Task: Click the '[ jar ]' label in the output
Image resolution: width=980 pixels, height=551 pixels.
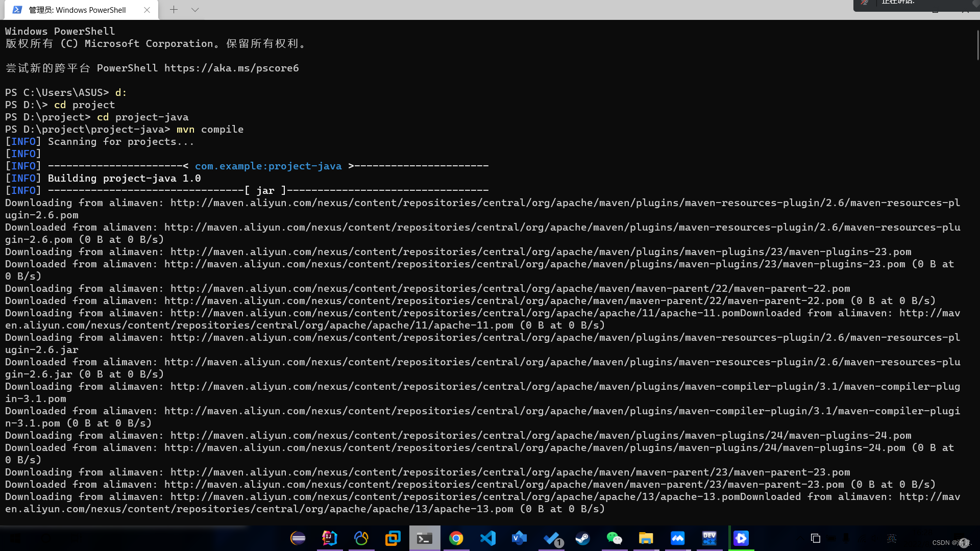Action: click(265, 190)
